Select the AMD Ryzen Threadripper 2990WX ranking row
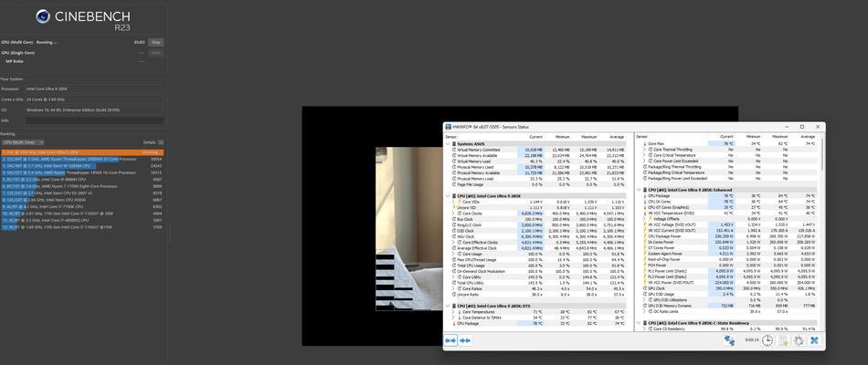Viewport: 868px width, 365px height. (x=82, y=159)
